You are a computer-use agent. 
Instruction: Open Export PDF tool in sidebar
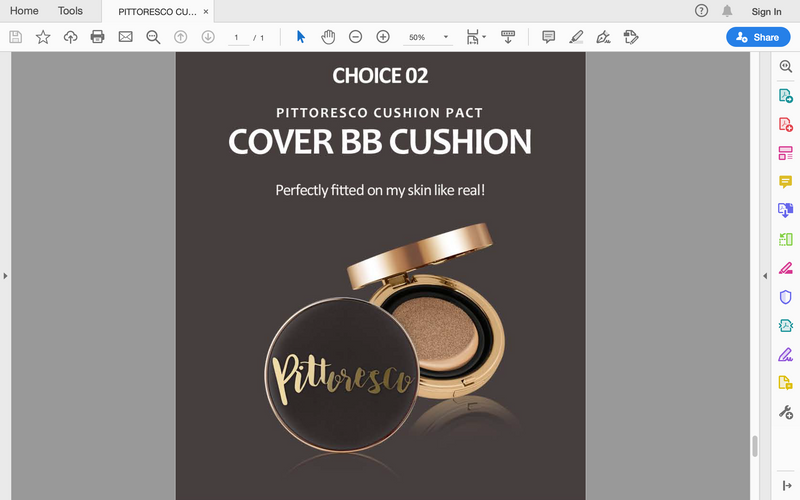[x=786, y=95]
